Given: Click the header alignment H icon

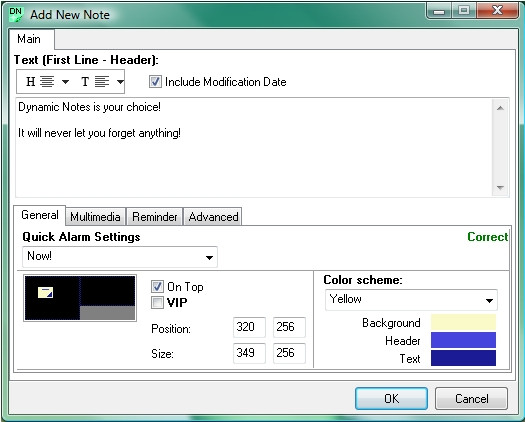Looking at the screenshot, I should point(40,81).
